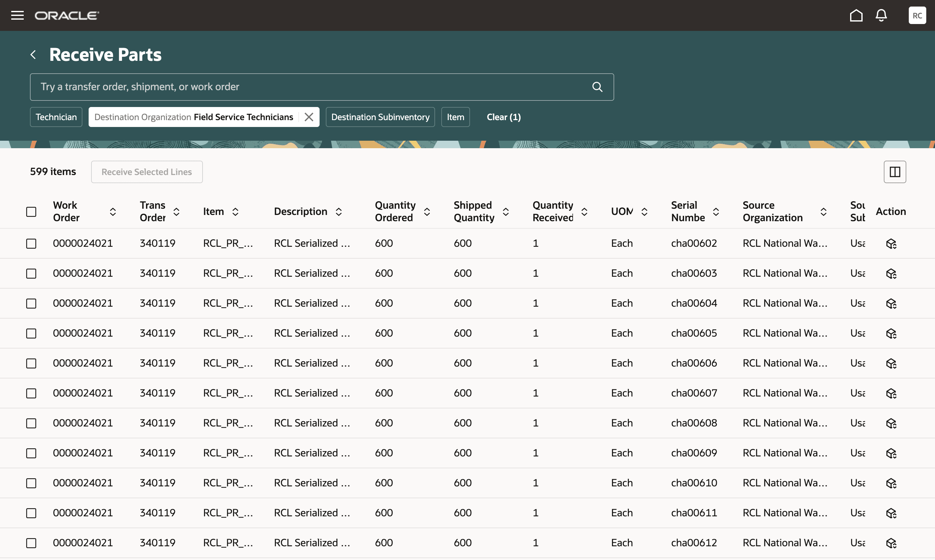This screenshot has height=560, width=935.
Task: Sort by the Work Order column arrows
Action: (x=113, y=212)
